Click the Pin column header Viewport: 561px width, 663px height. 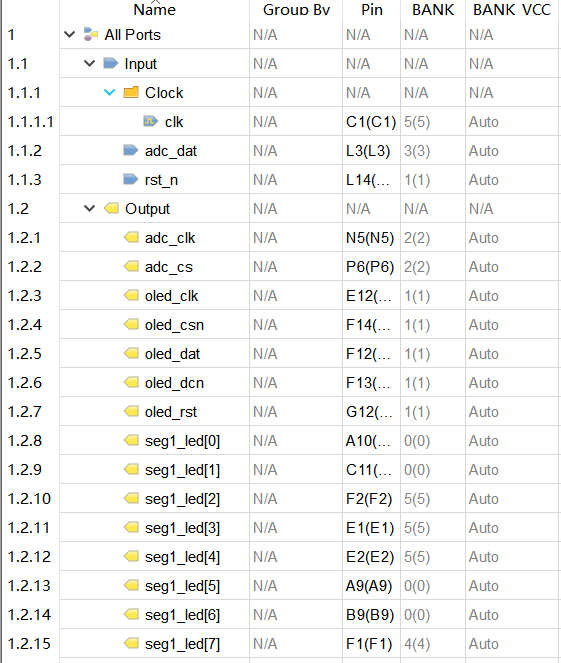(x=372, y=9)
